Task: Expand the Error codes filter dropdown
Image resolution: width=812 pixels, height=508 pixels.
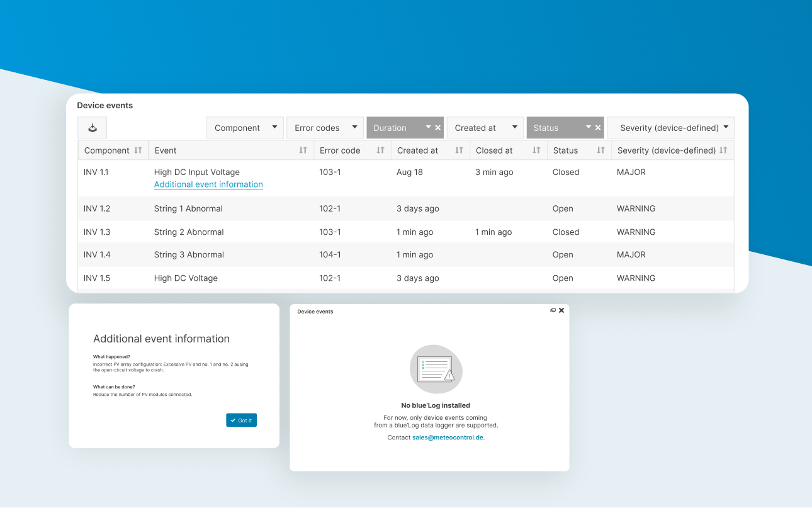Action: click(x=325, y=128)
